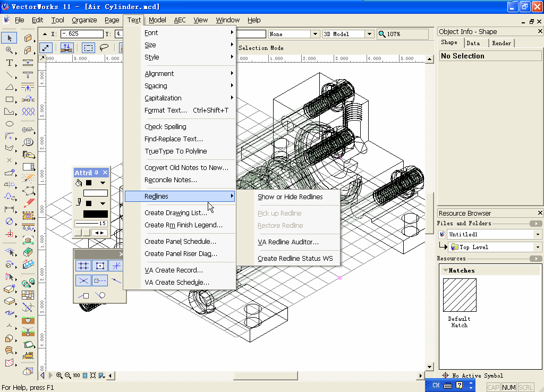Toggle Snap to Object constraint

pos(100,266)
